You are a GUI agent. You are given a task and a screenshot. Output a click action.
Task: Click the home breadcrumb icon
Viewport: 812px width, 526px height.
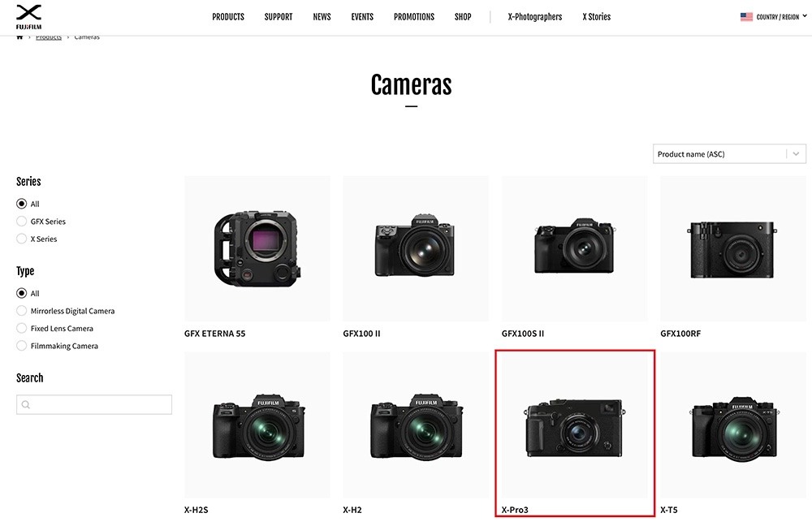(x=19, y=37)
